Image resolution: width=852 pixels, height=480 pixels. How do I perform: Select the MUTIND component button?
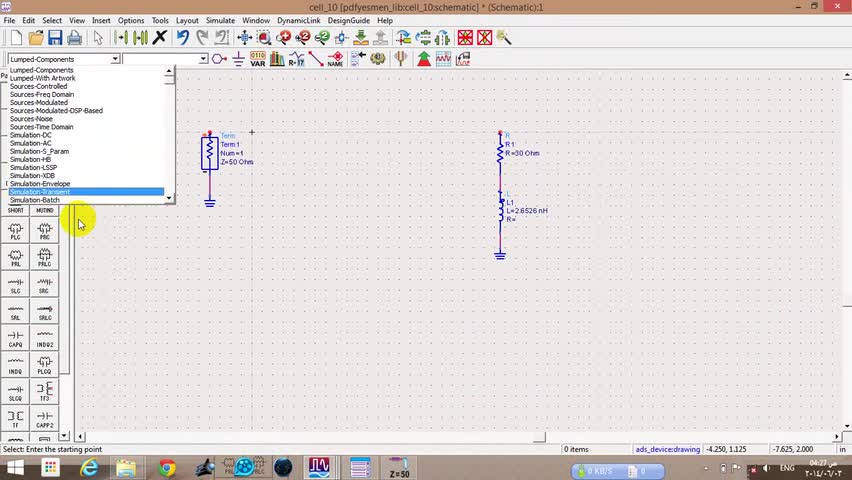coord(45,210)
